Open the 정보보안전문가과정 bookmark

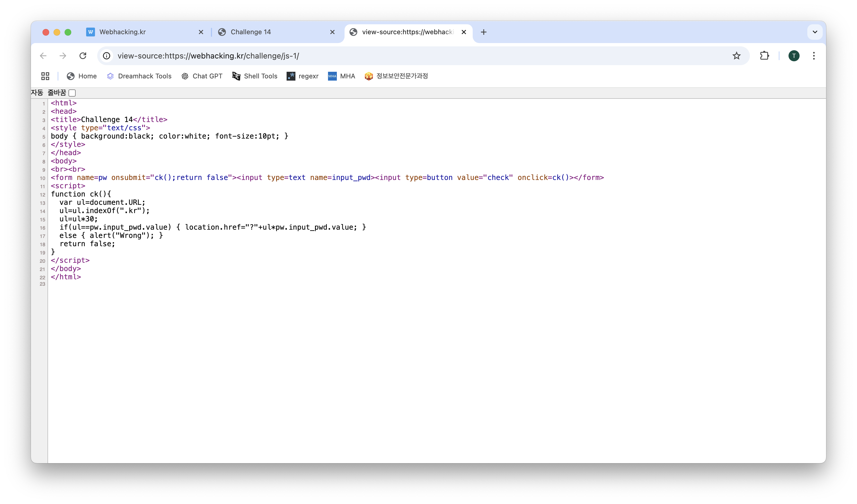tap(396, 76)
